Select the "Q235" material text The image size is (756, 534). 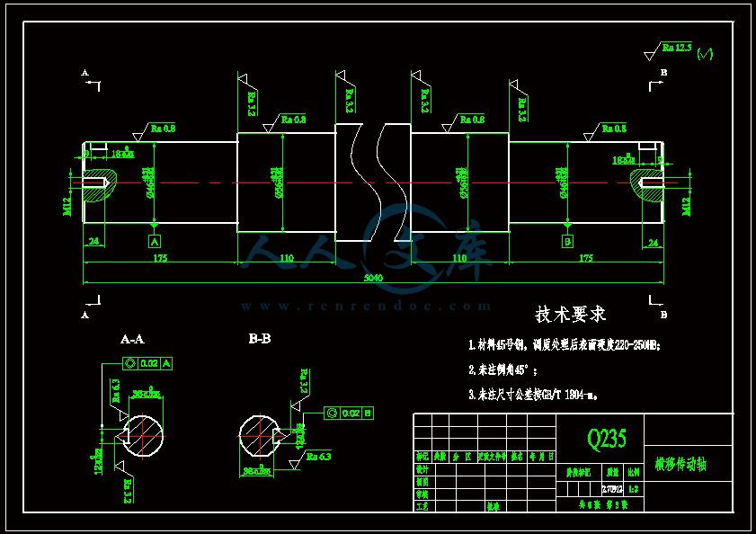tap(607, 439)
